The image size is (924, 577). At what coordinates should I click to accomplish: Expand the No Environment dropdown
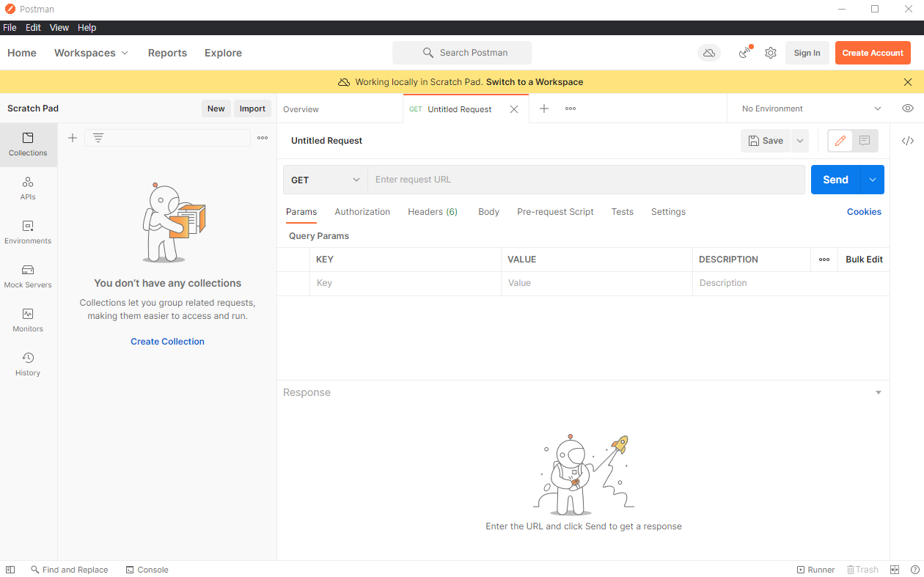pos(810,109)
